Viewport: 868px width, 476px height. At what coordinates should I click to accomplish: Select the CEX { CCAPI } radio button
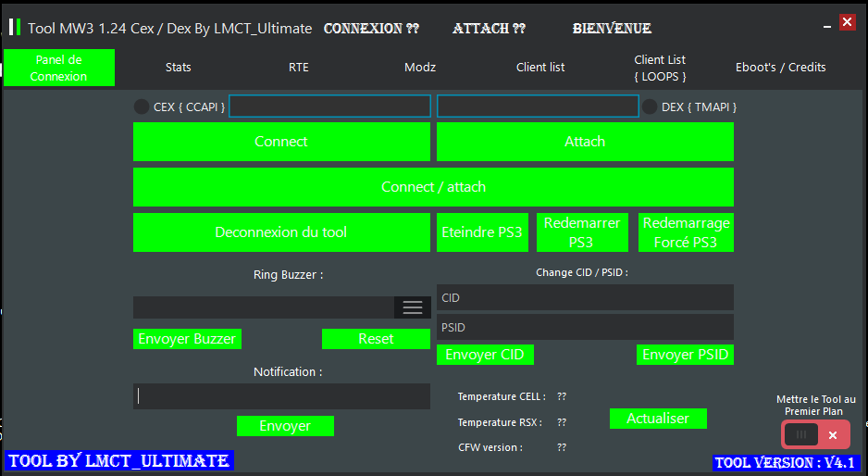pos(142,106)
